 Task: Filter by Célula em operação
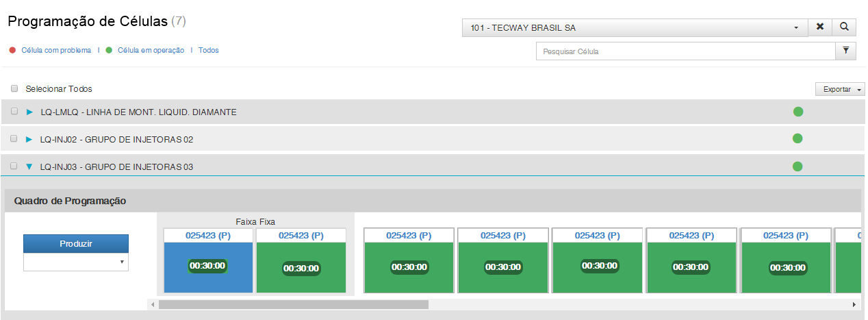151,50
